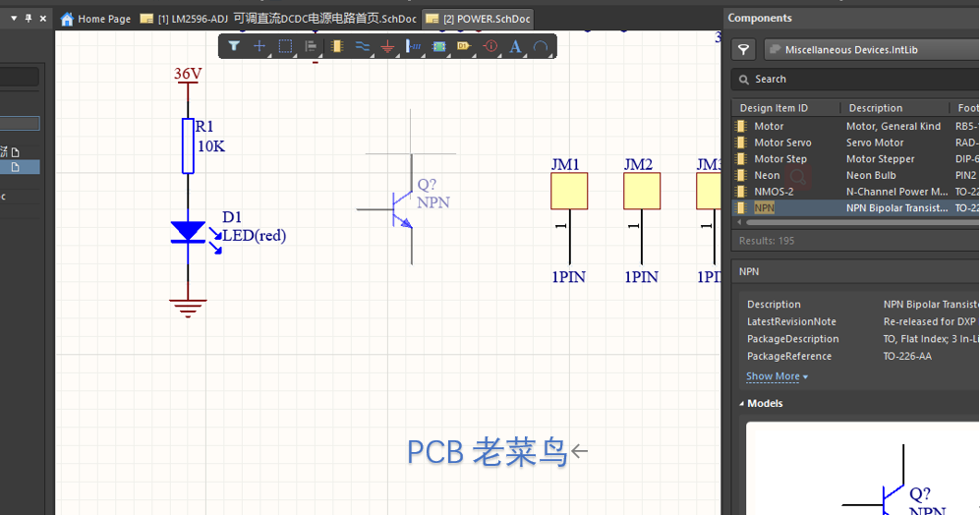
Task: Click the Components panel filter button
Action: pos(745,49)
